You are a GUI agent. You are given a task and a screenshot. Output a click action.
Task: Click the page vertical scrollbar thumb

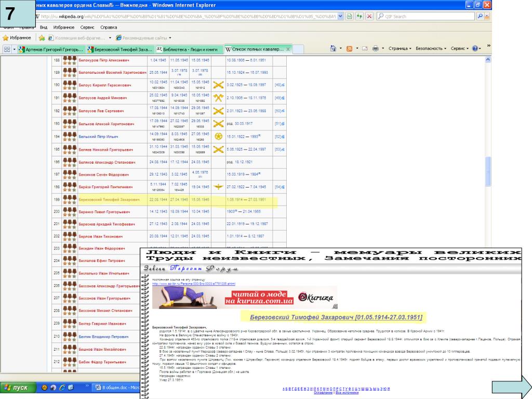pos(488,171)
